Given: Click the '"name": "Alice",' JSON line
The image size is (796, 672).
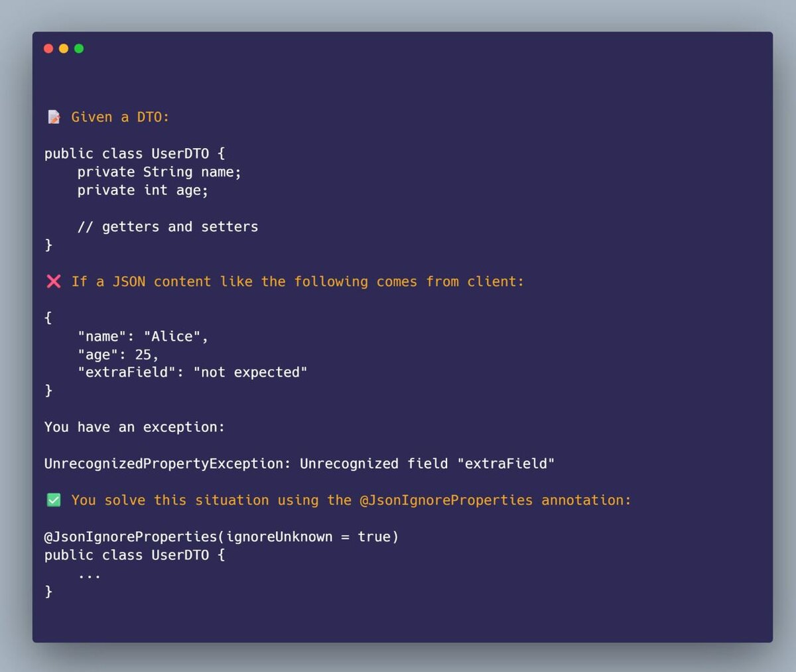Looking at the screenshot, I should point(143,336).
